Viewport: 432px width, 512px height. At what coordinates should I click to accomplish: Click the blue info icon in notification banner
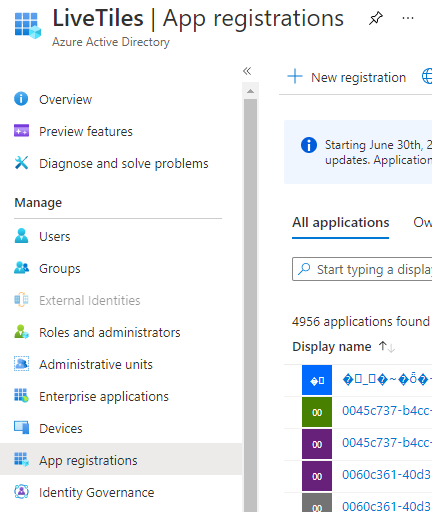click(309, 145)
